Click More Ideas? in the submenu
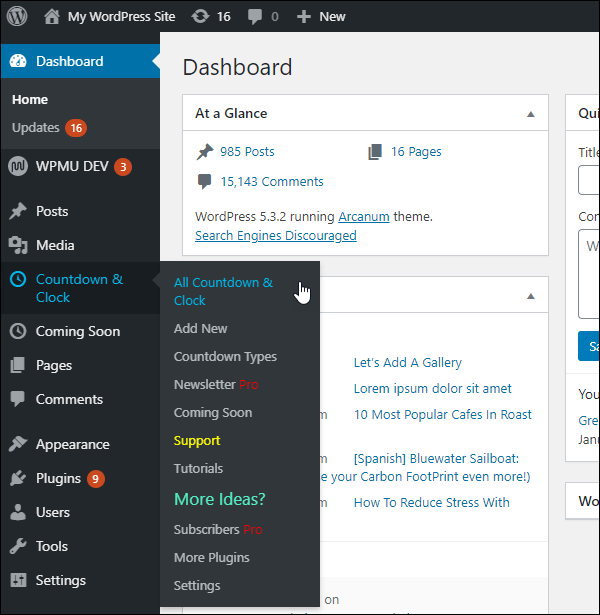Screen dimensions: 600x615 point(220,499)
